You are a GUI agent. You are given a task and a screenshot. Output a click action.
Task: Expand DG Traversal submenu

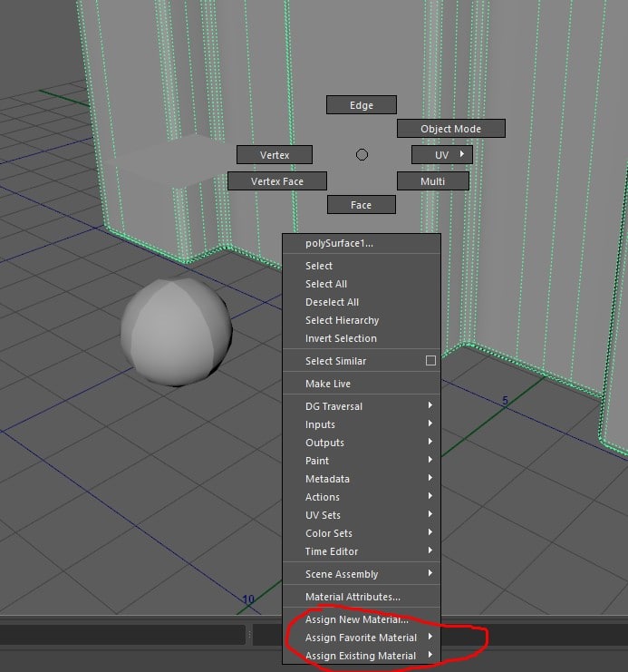pos(361,406)
